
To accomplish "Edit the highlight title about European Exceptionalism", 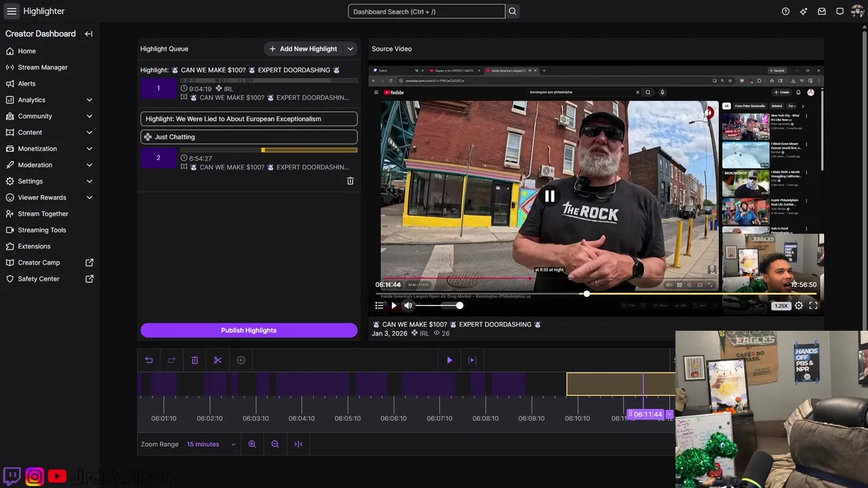I will 249,119.
